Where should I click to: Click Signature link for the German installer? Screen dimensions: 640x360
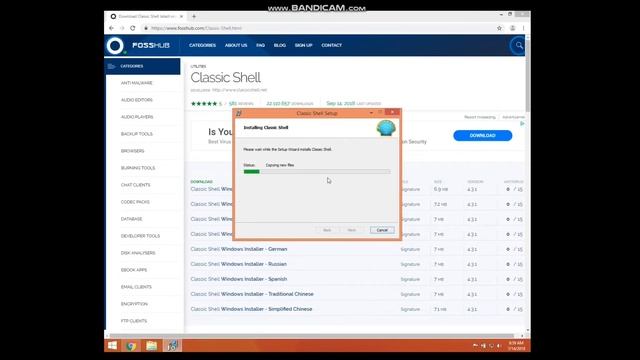tap(410, 249)
